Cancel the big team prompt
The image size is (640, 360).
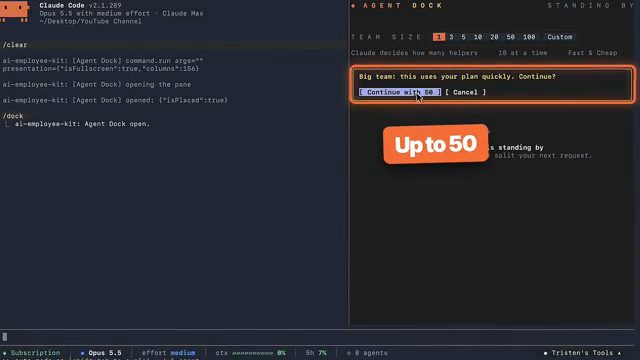(465, 92)
